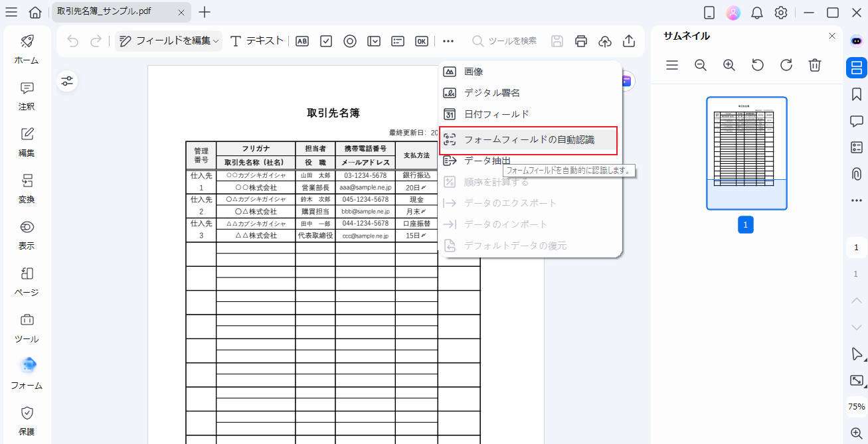This screenshot has height=444, width=868.
Task: Open the upload to cloud icon
Action: click(x=604, y=40)
